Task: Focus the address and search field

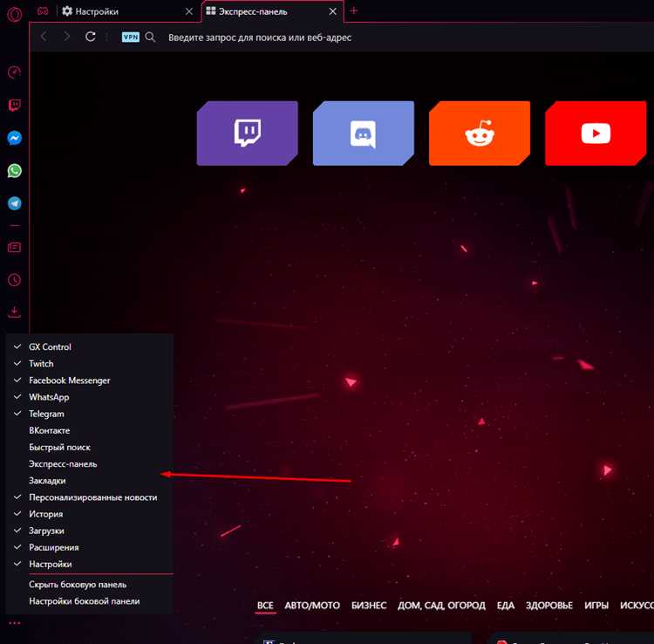Action: 260,38
